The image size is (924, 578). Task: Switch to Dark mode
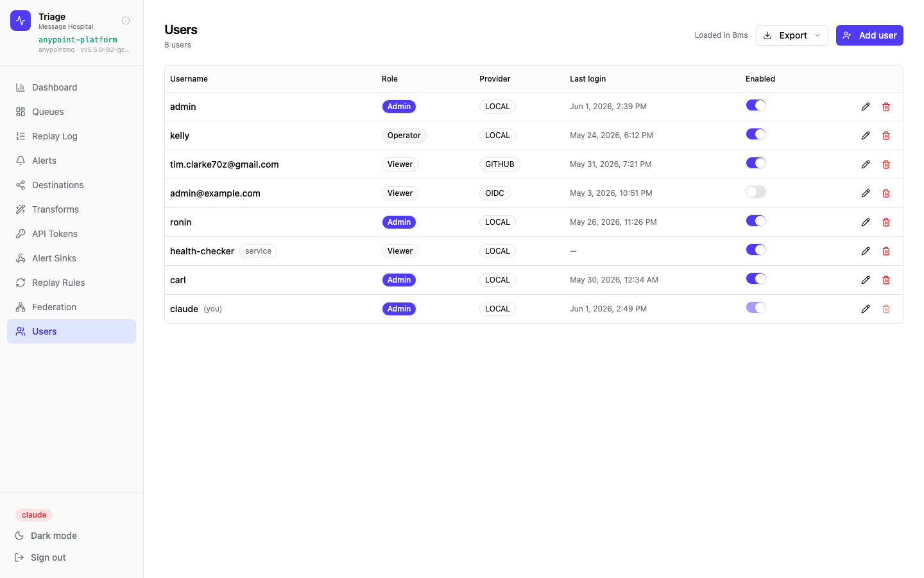tap(46, 536)
